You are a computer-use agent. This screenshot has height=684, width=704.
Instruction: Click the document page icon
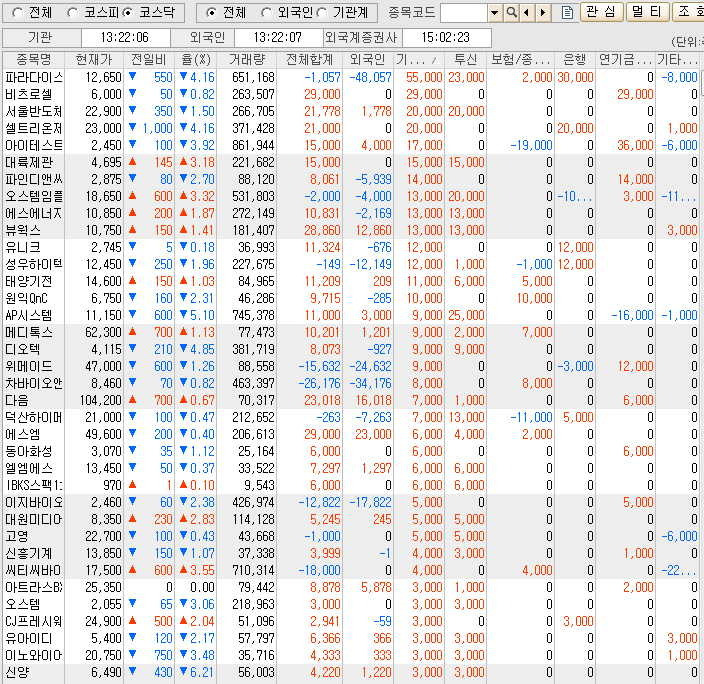point(568,13)
